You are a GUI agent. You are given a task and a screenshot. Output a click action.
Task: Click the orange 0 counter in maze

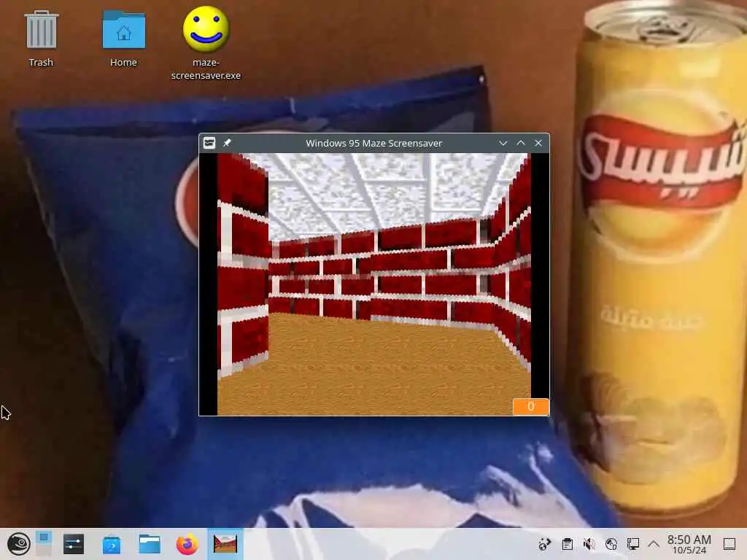531,406
